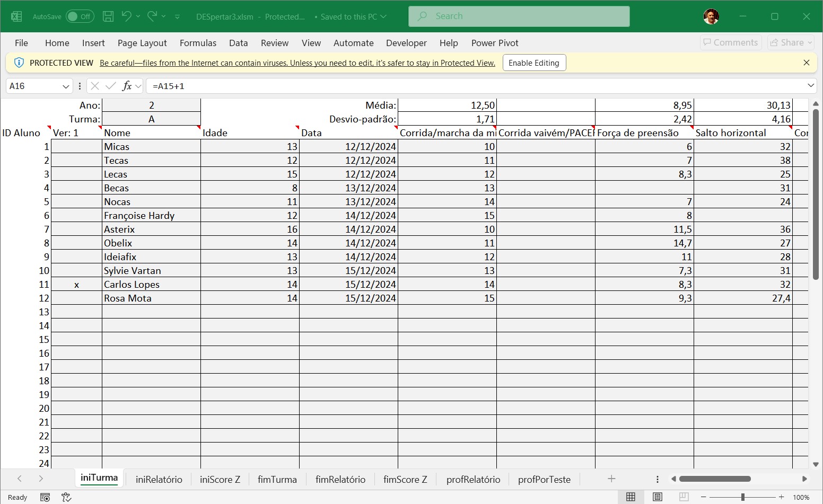Open the View ribbon tab

coord(311,43)
